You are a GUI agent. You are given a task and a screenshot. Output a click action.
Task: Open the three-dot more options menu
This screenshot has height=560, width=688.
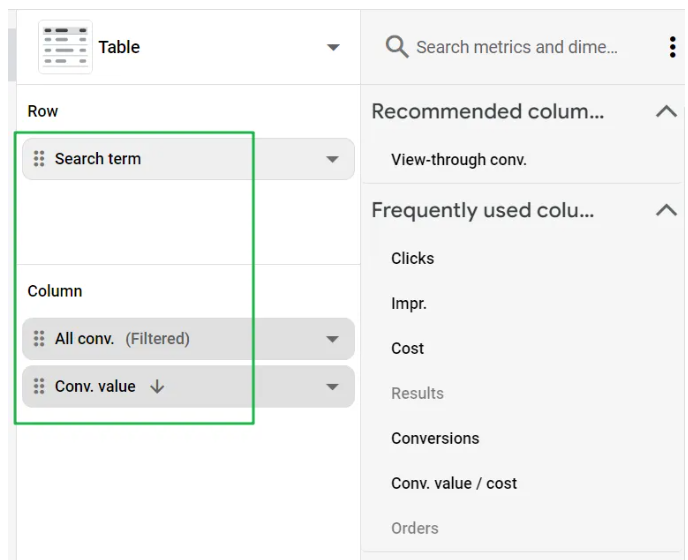(672, 47)
